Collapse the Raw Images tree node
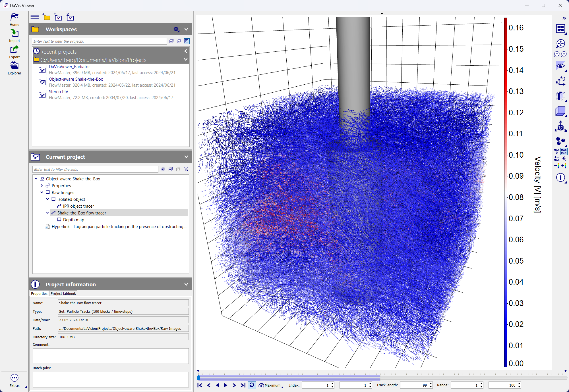Screen dimensions: 569x392 pos(42,192)
